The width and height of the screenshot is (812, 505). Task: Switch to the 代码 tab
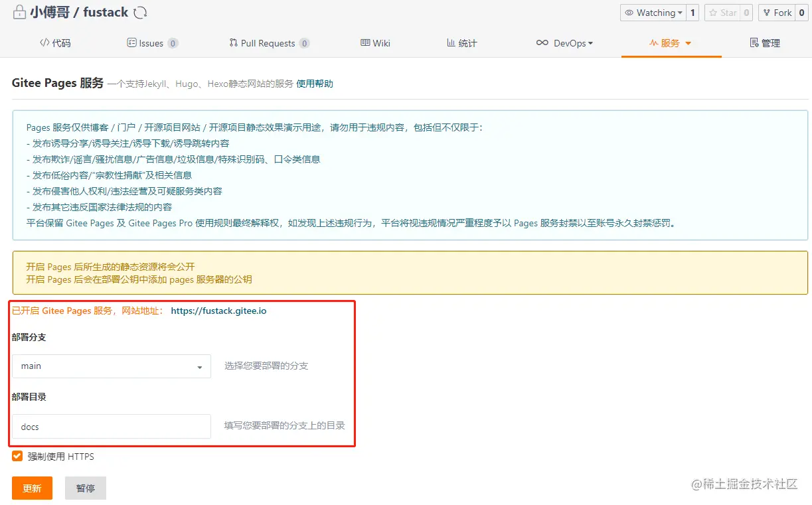55,43
